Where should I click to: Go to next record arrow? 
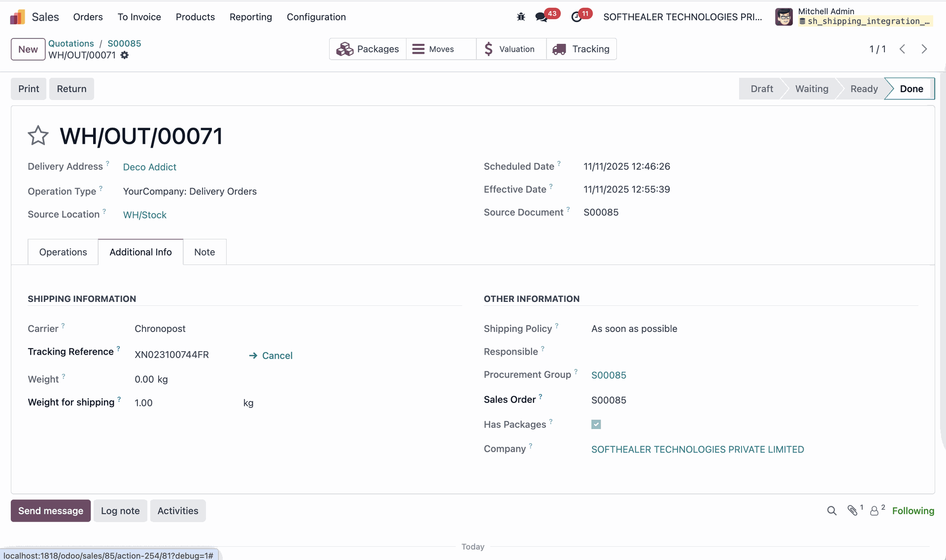point(924,49)
